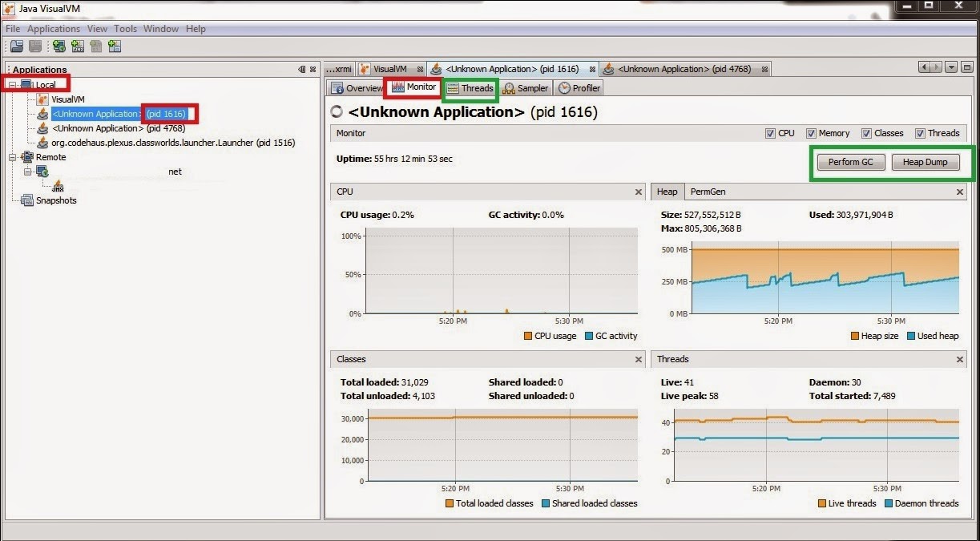Click the orange Live threads legend swatch
This screenshot has height=541, width=980.
822,503
